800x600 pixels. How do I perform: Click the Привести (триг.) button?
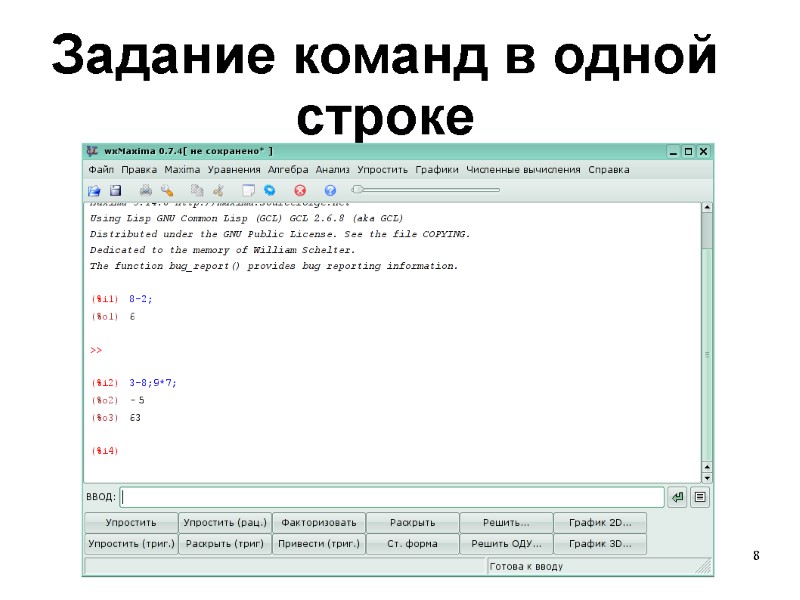[319, 544]
